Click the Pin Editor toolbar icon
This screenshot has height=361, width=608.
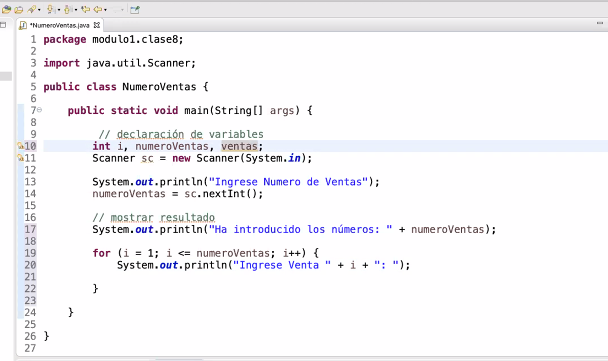pyautogui.click(x=135, y=9)
